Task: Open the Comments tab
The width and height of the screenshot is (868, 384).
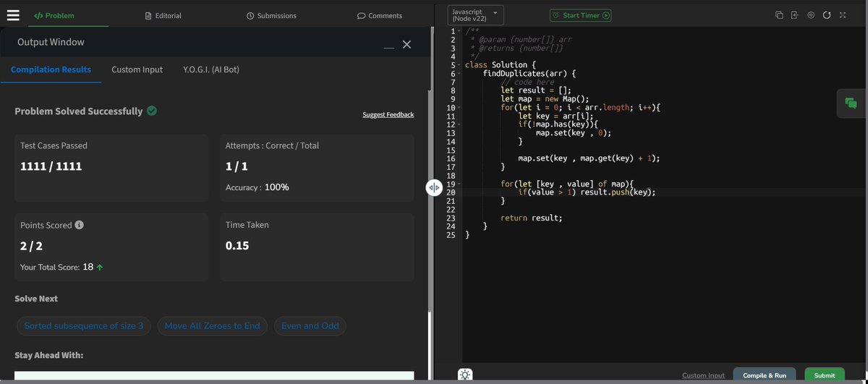Action: [x=380, y=15]
